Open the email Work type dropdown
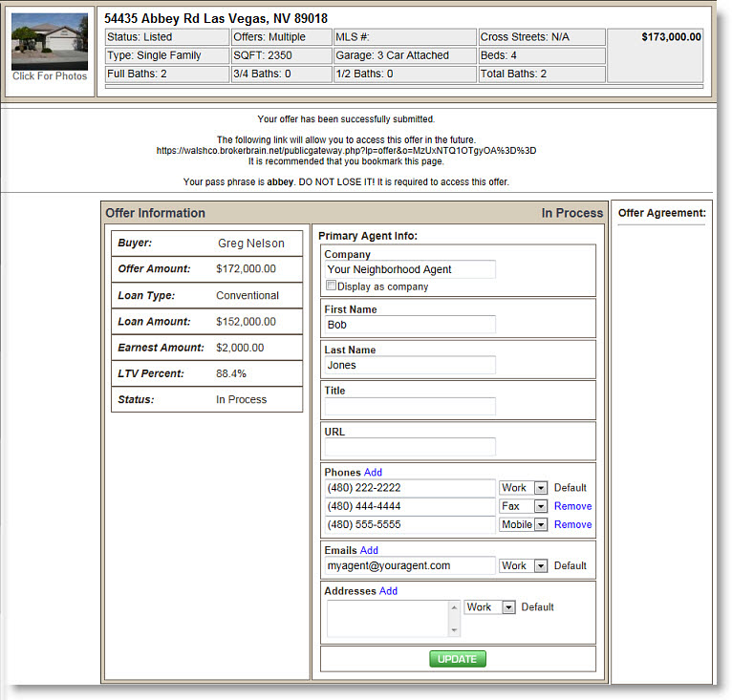732x700 pixels. pos(523,565)
